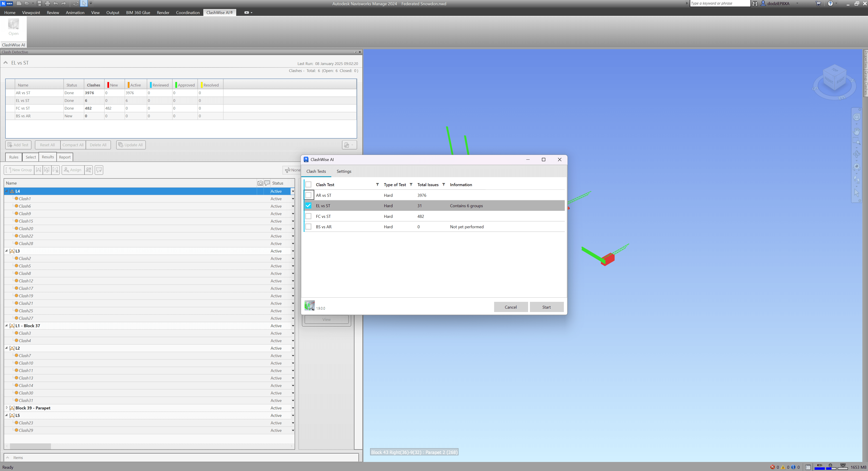Click the Pan hand tool in navigation bar
This screenshot has height=471, width=868.
coord(856,131)
